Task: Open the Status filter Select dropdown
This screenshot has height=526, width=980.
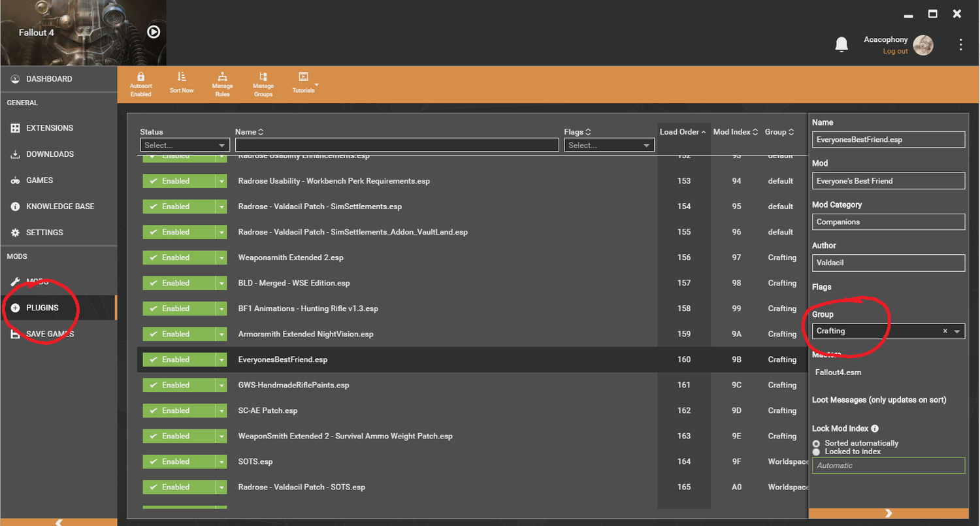Action: [185, 144]
